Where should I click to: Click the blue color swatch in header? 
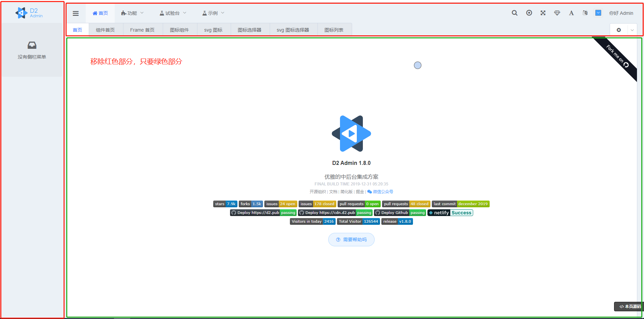coord(598,13)
